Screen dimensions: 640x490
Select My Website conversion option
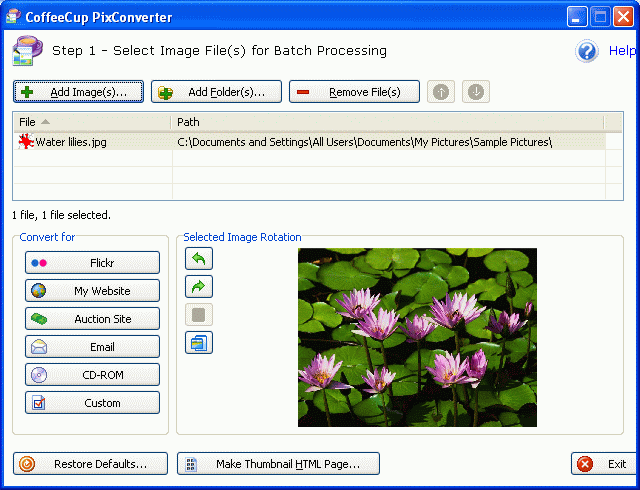coord(92,291)
